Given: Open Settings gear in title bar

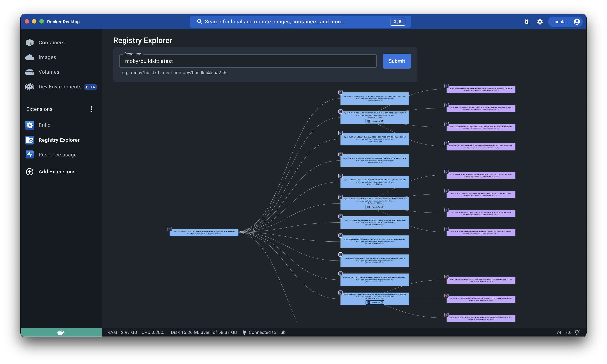Looking at the screenshot, I should [540, 22].
